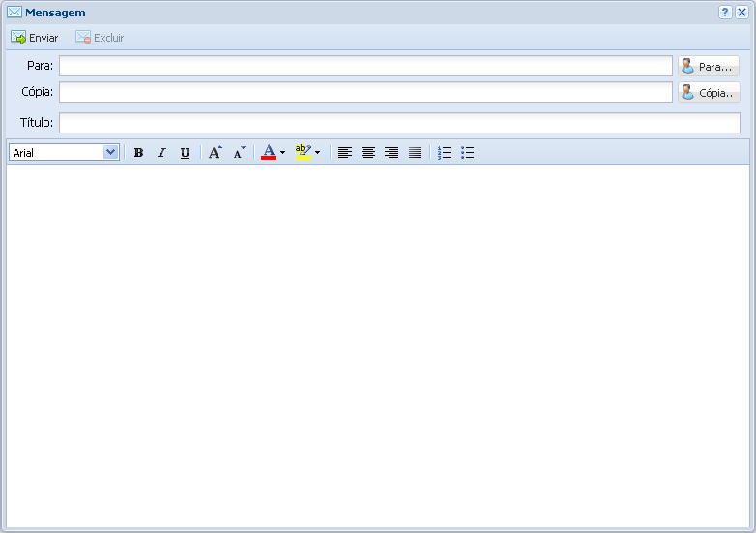756x533 pixels.
Task: Center align the text
Action: pyautogui.click(x=367, y=153)
